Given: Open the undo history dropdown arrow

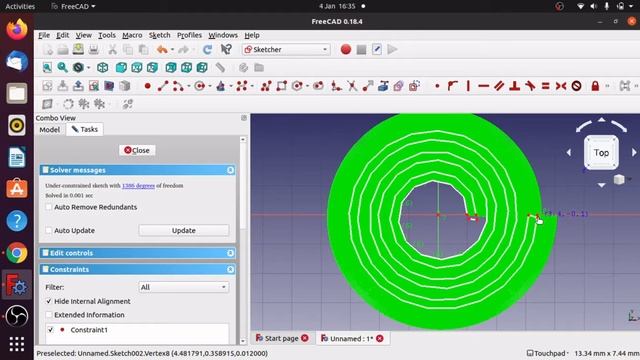Looking at the screenshot, I should point(172,50).
